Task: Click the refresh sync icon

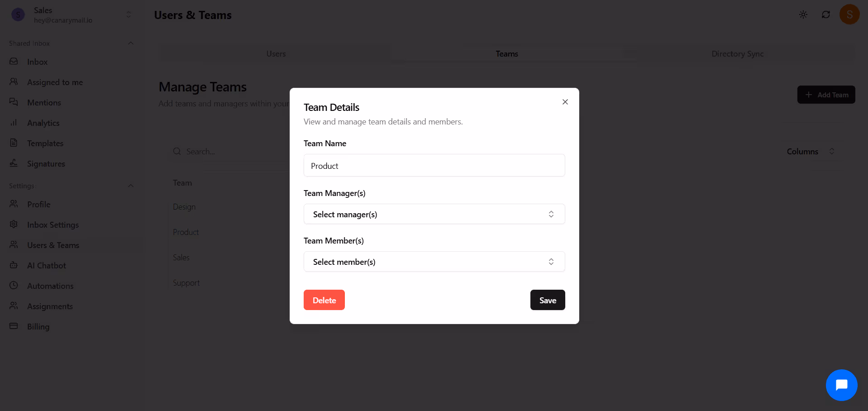Action: coord(826,14)
